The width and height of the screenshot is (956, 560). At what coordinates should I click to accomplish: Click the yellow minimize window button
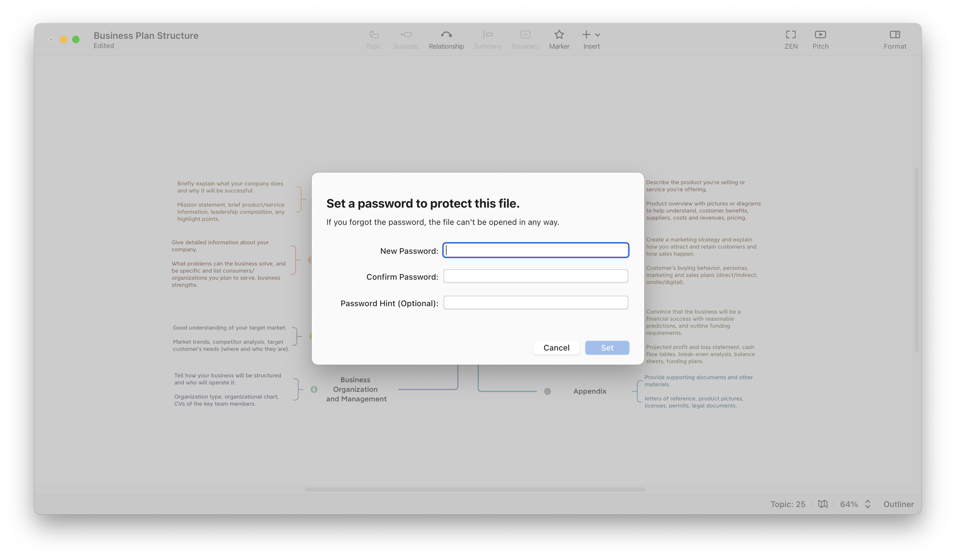[63, 39]
